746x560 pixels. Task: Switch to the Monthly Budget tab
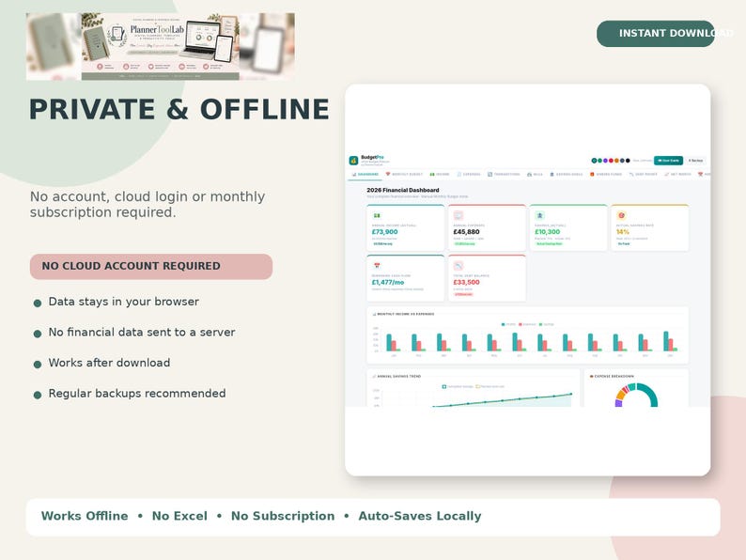click(404, 174)
